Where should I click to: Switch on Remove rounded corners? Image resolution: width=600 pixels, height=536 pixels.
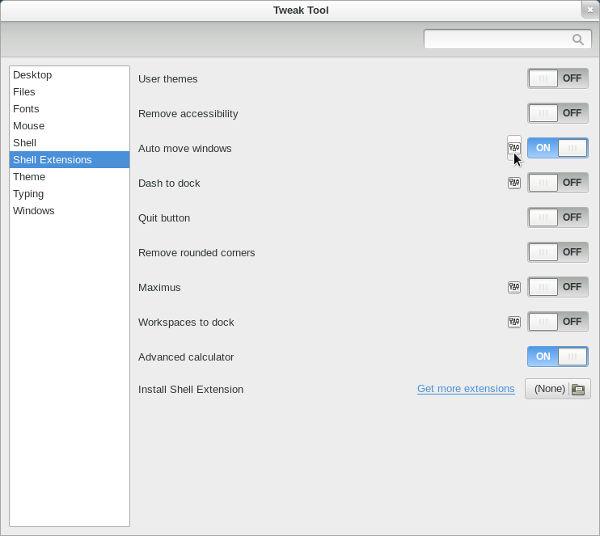click(558, 252)
